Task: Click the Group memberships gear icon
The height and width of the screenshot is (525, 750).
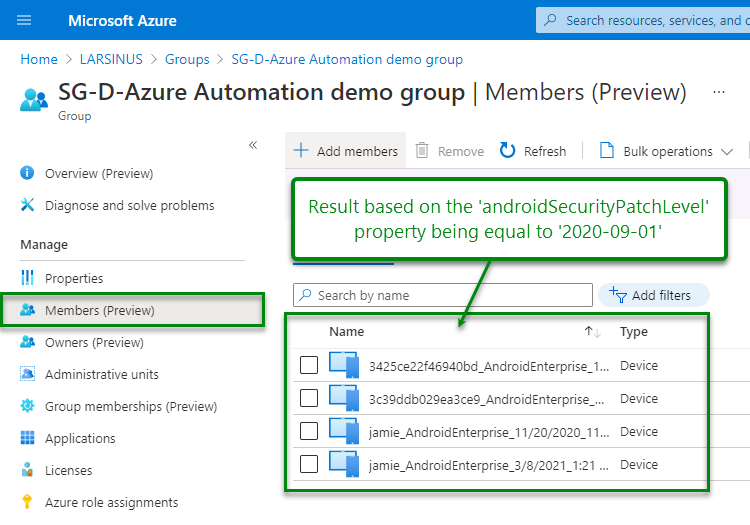Action: coord(27,405)
